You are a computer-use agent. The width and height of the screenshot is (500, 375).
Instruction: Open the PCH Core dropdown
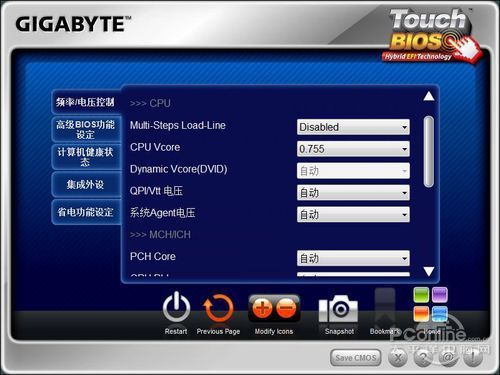point(353,258)
